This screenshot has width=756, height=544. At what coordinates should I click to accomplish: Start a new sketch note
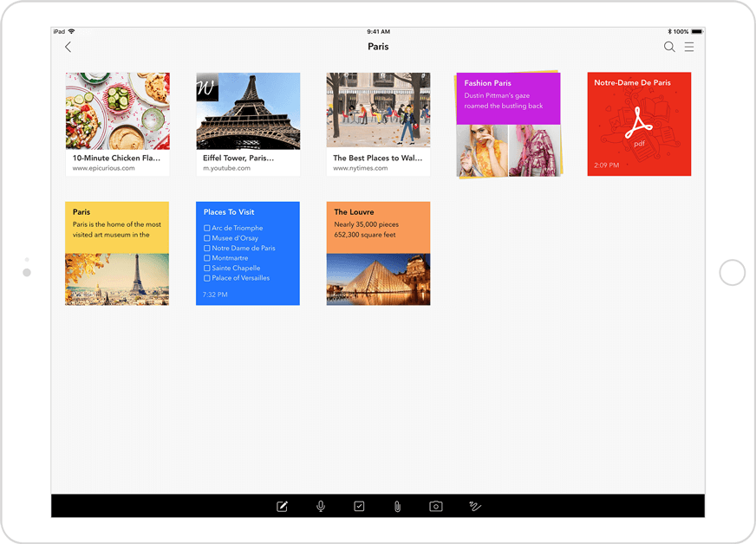pos(475,506)
